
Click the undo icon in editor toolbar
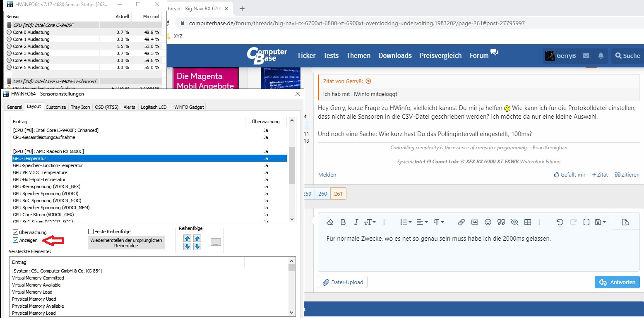click(x=560, y=222)
